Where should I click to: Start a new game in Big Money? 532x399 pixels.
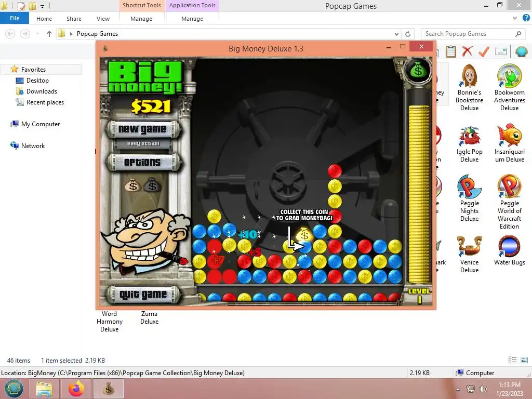point(142,129)
